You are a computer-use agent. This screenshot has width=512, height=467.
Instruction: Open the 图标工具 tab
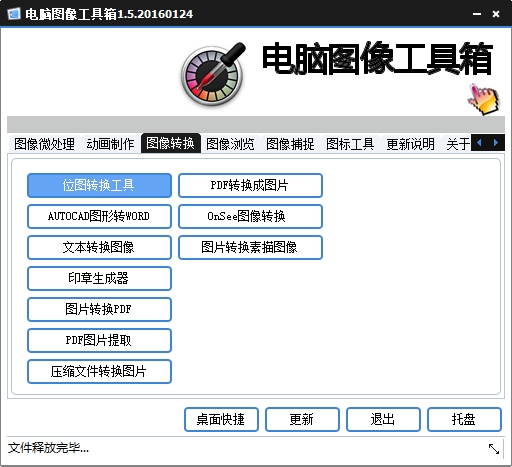click(x=350, y=144)
